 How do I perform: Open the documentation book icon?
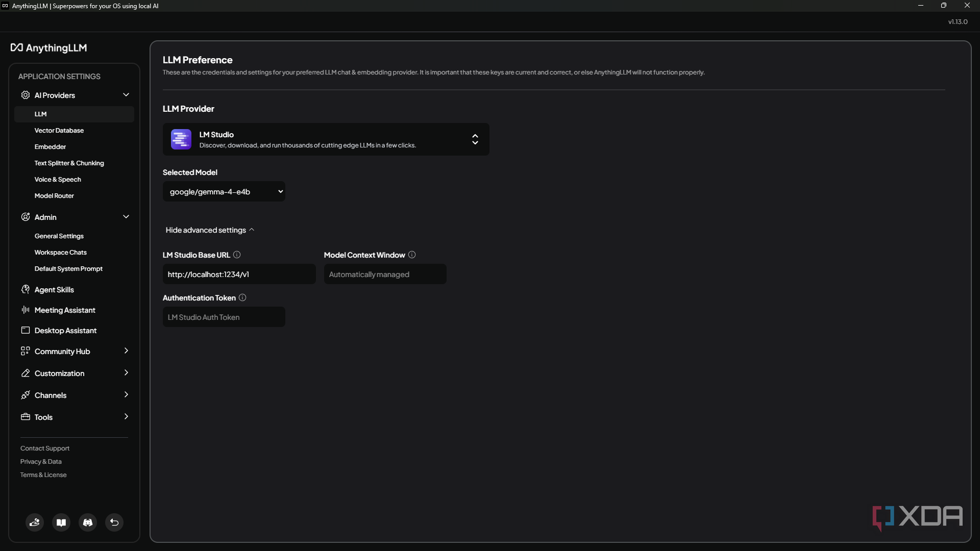click(61, 522)
